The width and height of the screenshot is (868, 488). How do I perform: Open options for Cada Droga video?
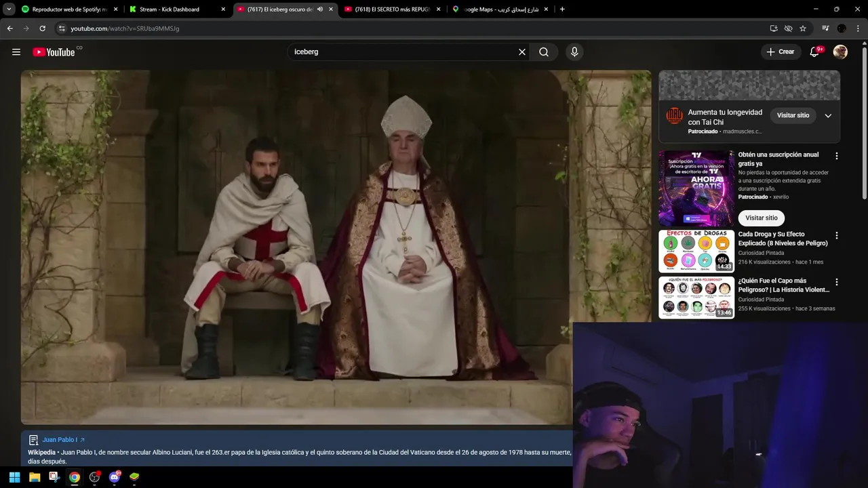coord(836,236)
